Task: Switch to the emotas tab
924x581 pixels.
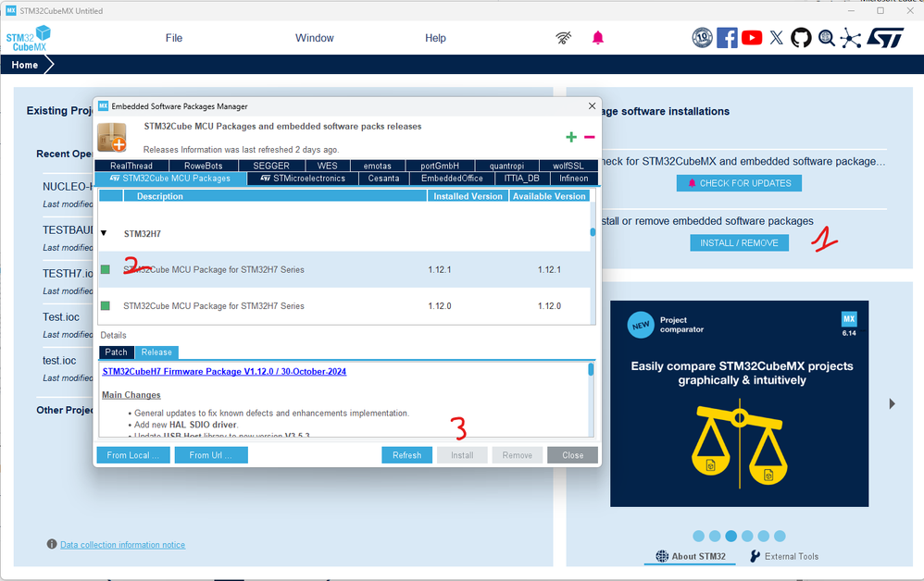Action: 377,166
